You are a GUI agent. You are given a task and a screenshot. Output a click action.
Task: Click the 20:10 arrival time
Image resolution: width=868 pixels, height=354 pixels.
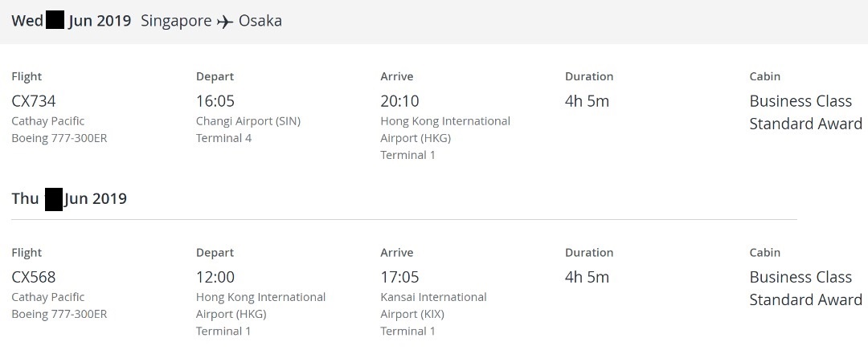(x=399, y=101)
